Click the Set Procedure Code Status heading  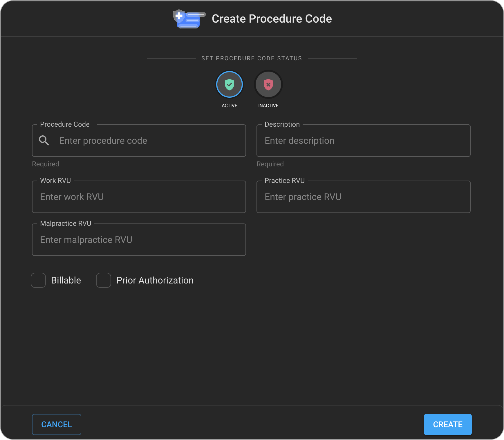tap(252, 58)
